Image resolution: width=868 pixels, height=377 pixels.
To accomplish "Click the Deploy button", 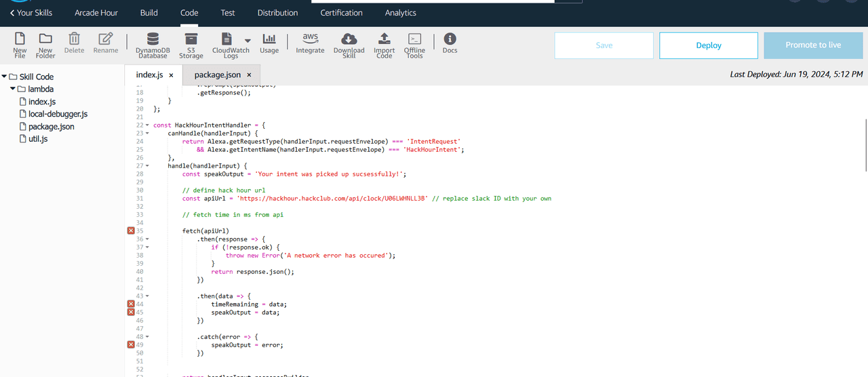I will 708,45.
